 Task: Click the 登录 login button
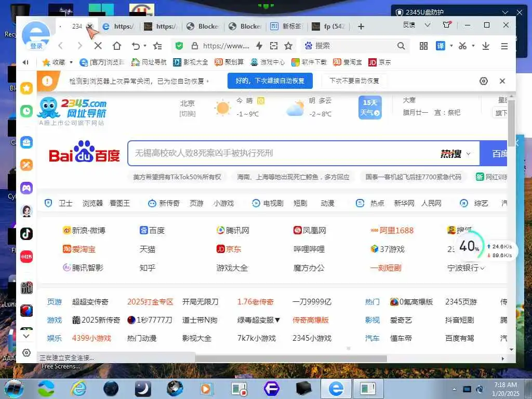[x=36, y=46]
